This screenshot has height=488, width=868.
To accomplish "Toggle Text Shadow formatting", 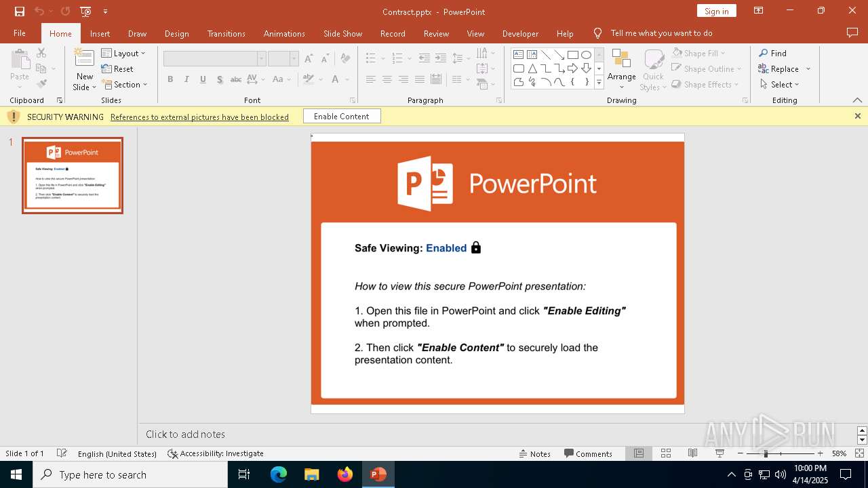I will 220,79.
